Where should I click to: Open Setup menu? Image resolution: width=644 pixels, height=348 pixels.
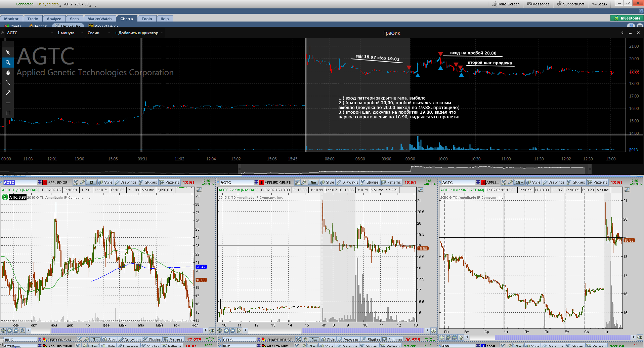tap(599, 4)
